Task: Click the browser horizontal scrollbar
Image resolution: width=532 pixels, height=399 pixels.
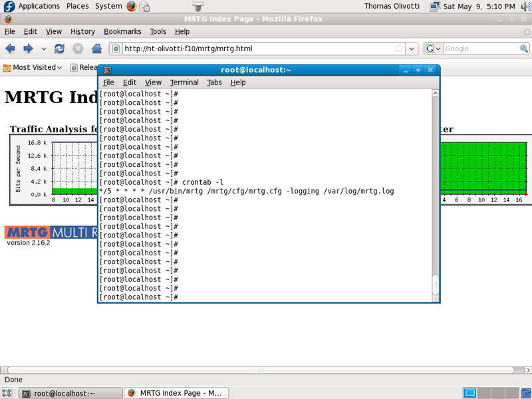Action: tap(261, 370)
